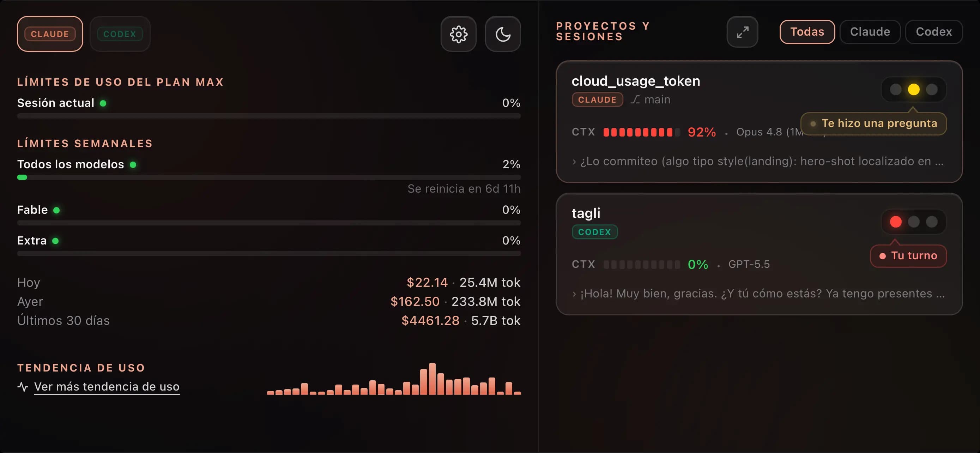Click the yellow status dot on cloud_usage_token

coord(913,90)
